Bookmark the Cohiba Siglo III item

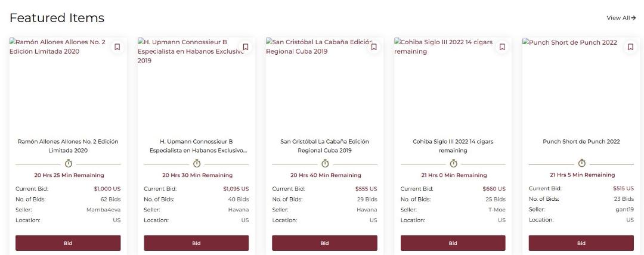point(502,47)
